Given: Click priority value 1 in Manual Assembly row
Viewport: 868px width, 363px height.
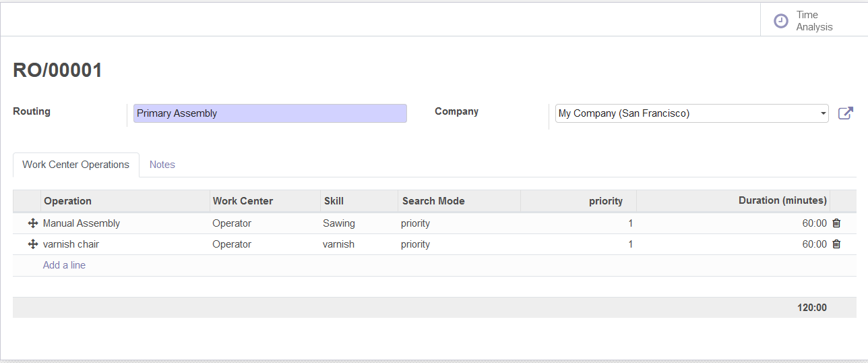Looking at the screenshot, I should pyautogui.click(x=630, y=223).
